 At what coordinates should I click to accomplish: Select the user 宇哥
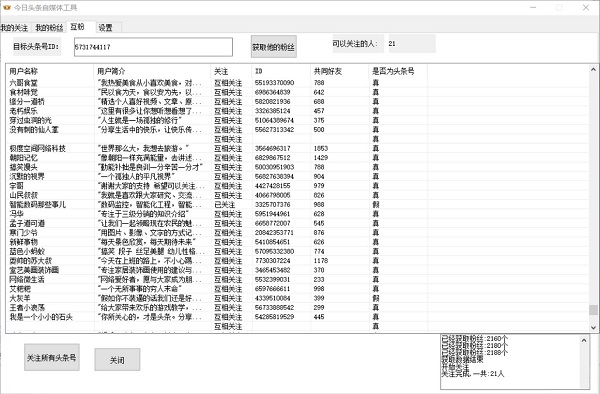pos(16,186)
